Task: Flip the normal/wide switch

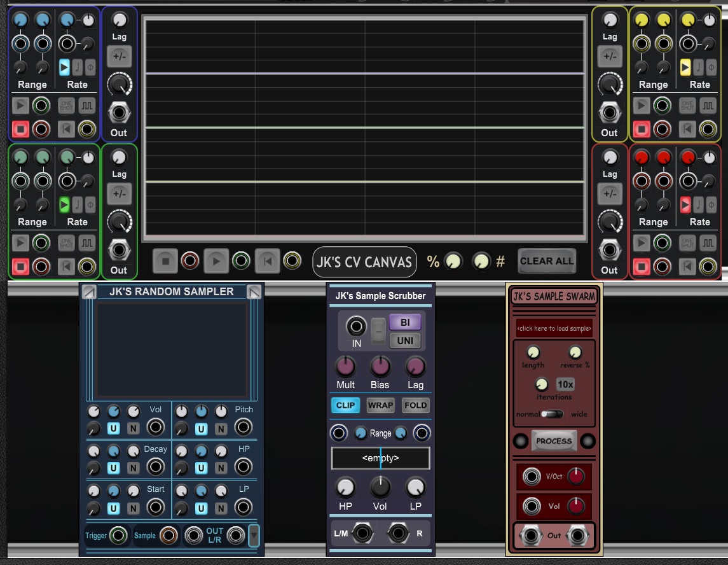Action: pos(553,414)
